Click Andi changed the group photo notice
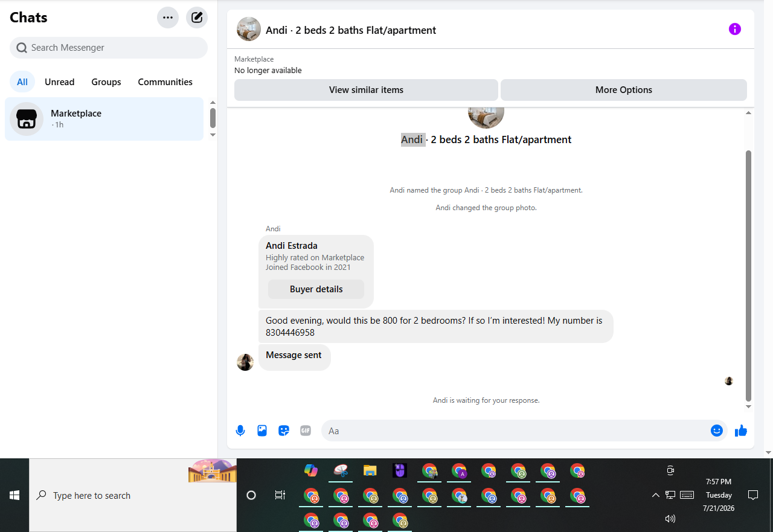 [486, 208]
